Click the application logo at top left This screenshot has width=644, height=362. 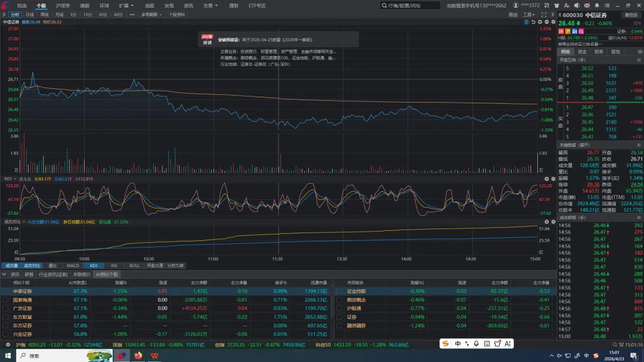click(5, 5)
